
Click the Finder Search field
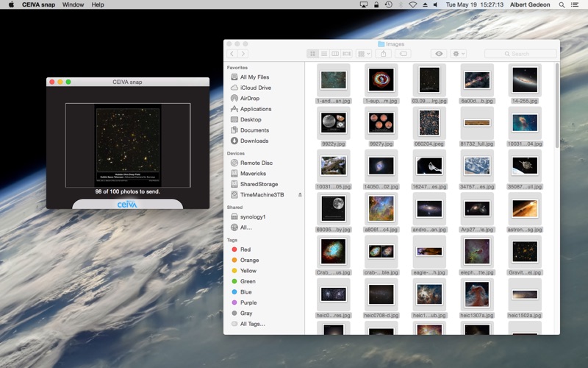click(520, 54)
